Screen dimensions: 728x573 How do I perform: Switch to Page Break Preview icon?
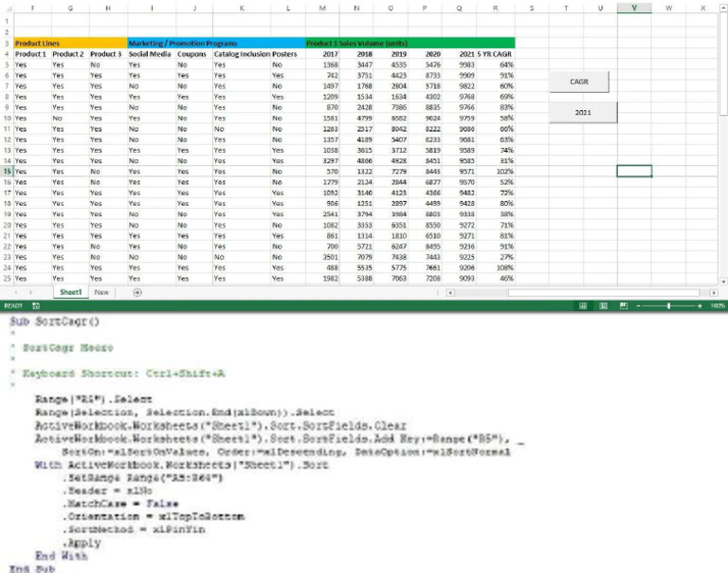(x=624, y=306)
